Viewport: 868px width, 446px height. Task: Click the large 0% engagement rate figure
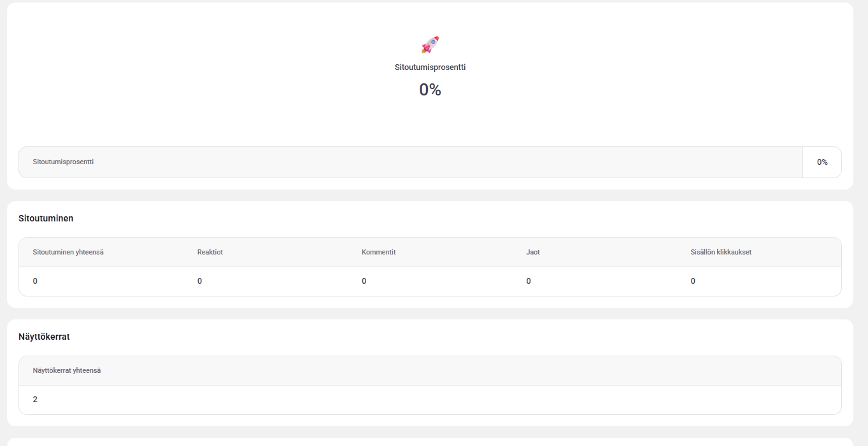point(430,90)
